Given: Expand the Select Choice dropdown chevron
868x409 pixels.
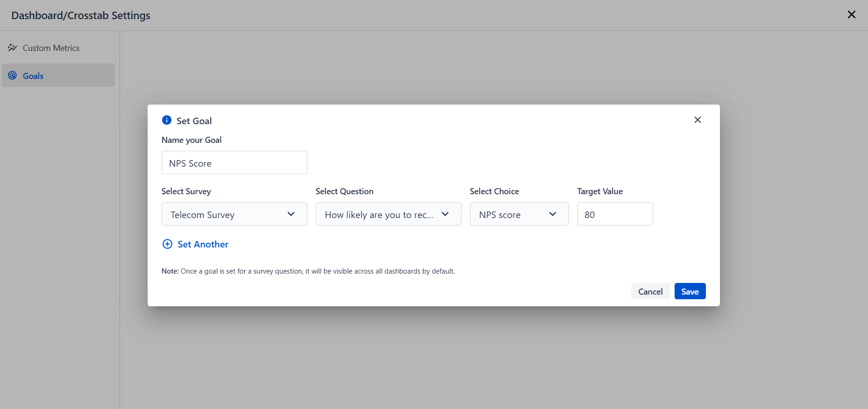Looking at the screenshot, I should coord(553,214).
